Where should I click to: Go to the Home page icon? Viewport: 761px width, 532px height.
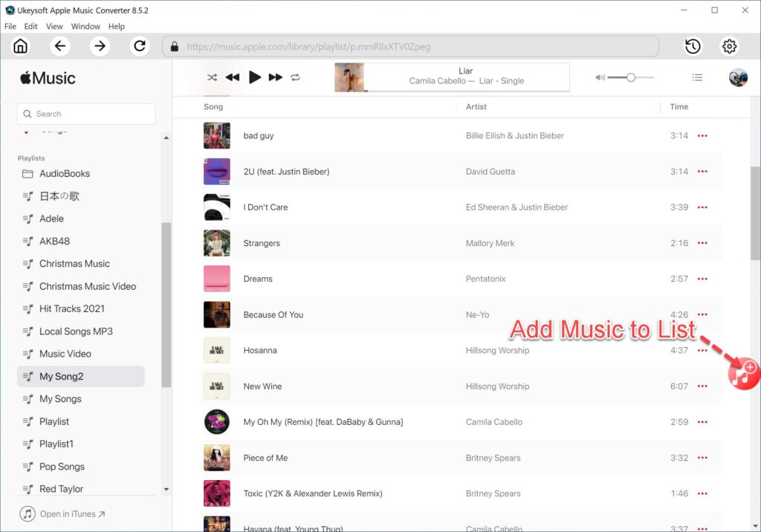(x=20, y=46)
